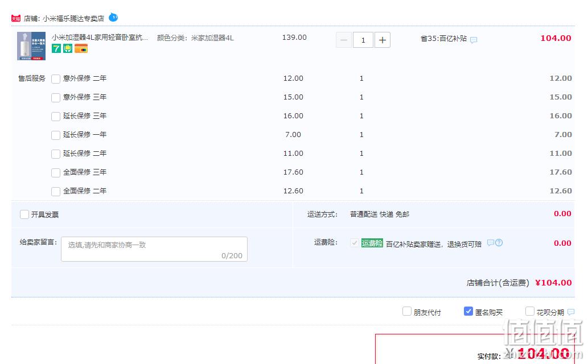Open the 小米加湿器4L product title link
588x364 pixels.
(100, 38)
